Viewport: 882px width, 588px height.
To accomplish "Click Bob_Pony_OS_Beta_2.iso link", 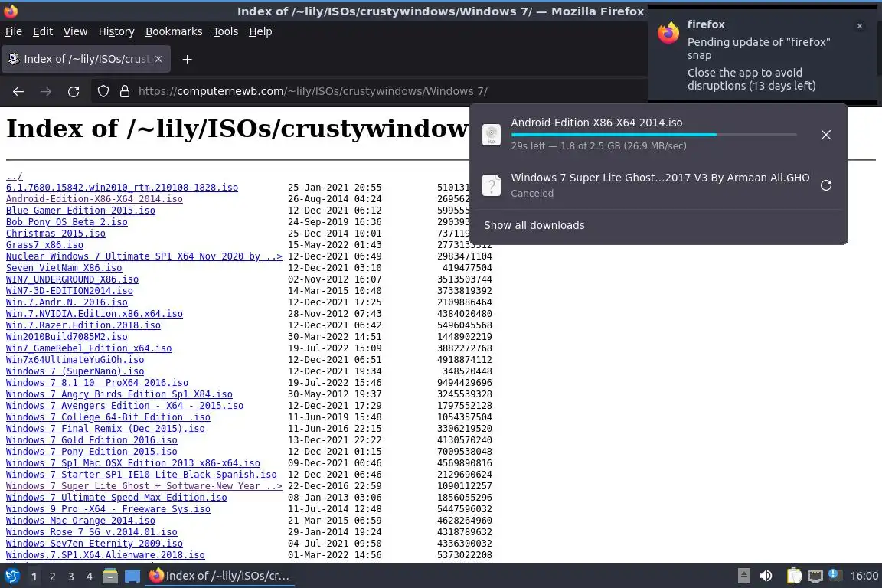I will pyautogui.click(x=67, y=222).
